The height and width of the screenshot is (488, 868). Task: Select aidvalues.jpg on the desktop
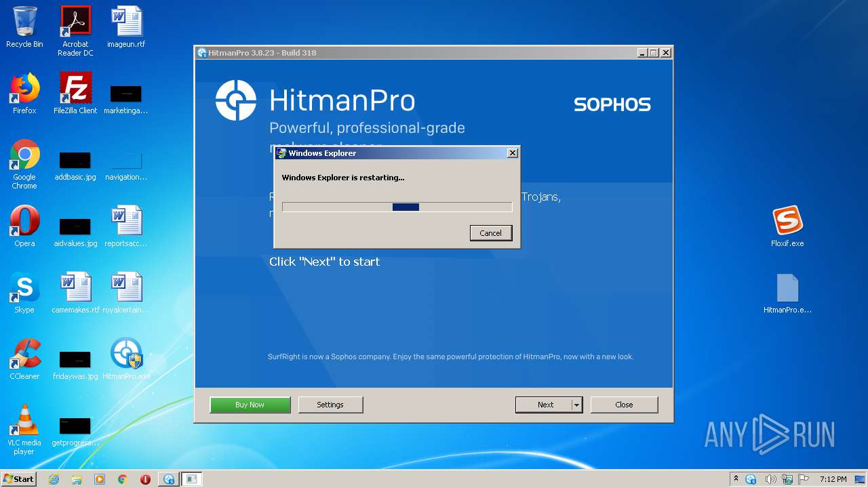coord(75,232)
